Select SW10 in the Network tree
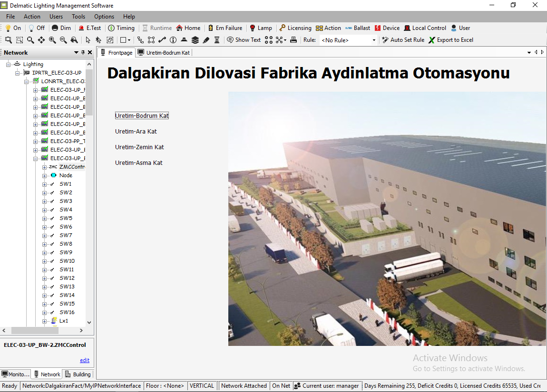The image size is (547, 392). 67,261
